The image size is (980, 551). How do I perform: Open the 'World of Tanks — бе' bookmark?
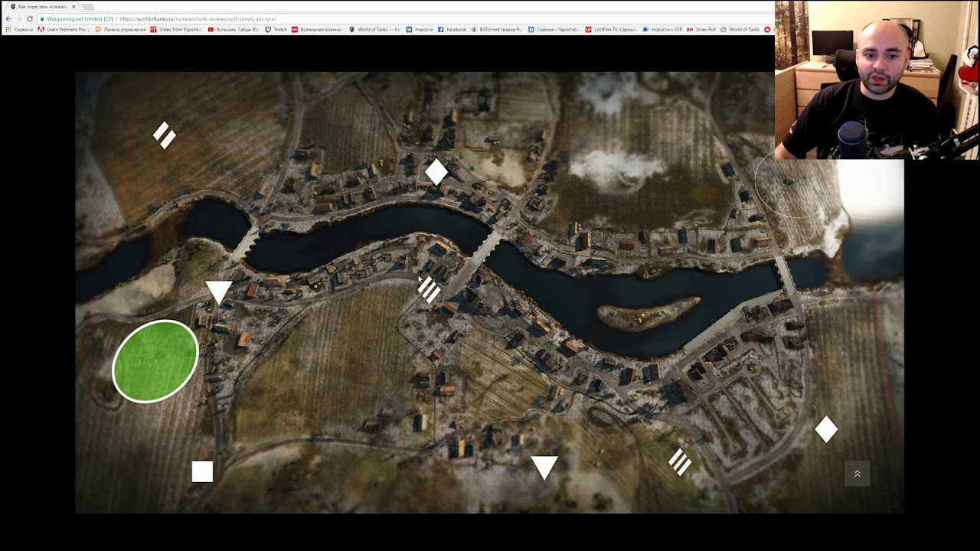coord(375,29)
